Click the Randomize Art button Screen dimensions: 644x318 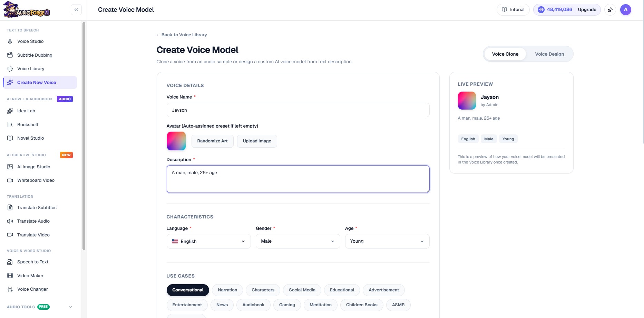click(212, 141)
